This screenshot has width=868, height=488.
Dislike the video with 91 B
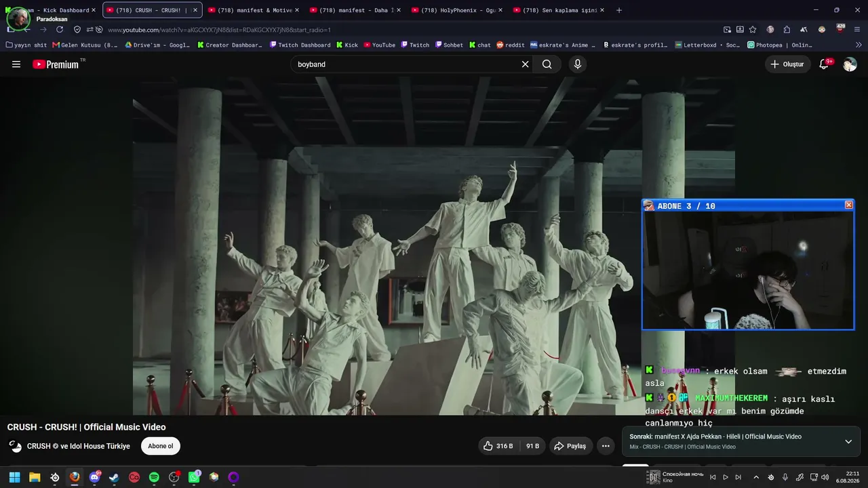point(532,446)
